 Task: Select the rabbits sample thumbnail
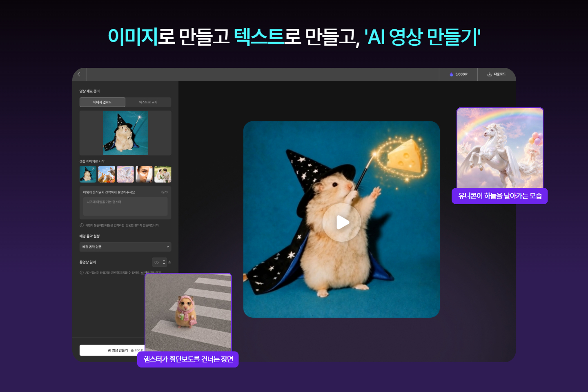107,174
